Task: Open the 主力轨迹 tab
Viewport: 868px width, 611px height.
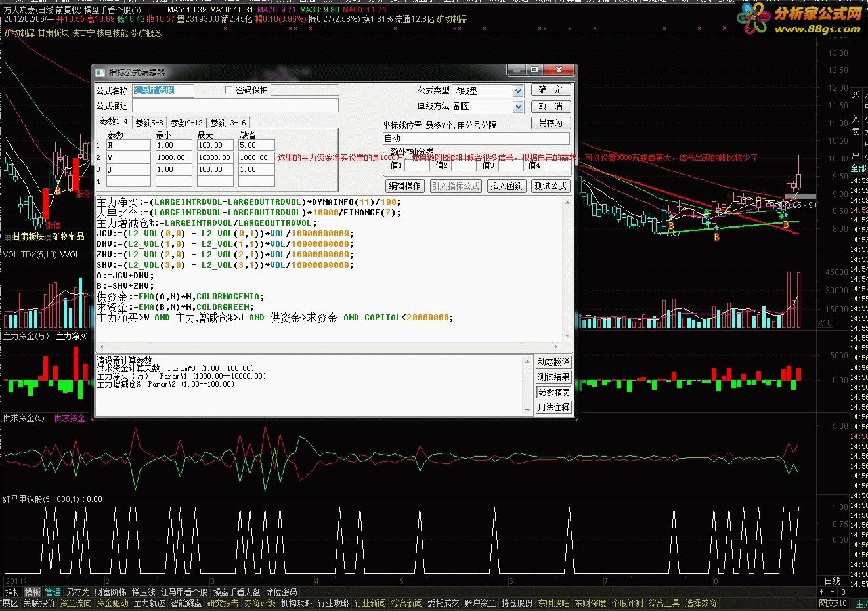Action: coord(150,603)
